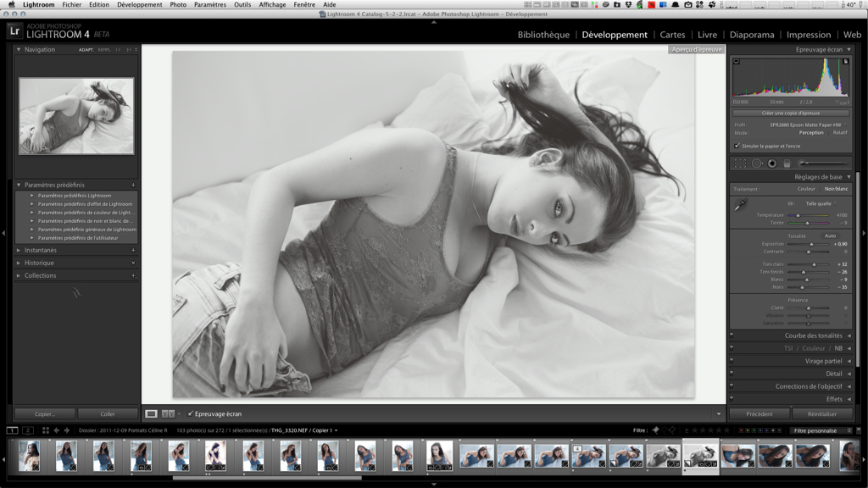This screenshot has width=868, height=488.
Task: Choose the Graduated filter tool
Action: click(787, 163)
